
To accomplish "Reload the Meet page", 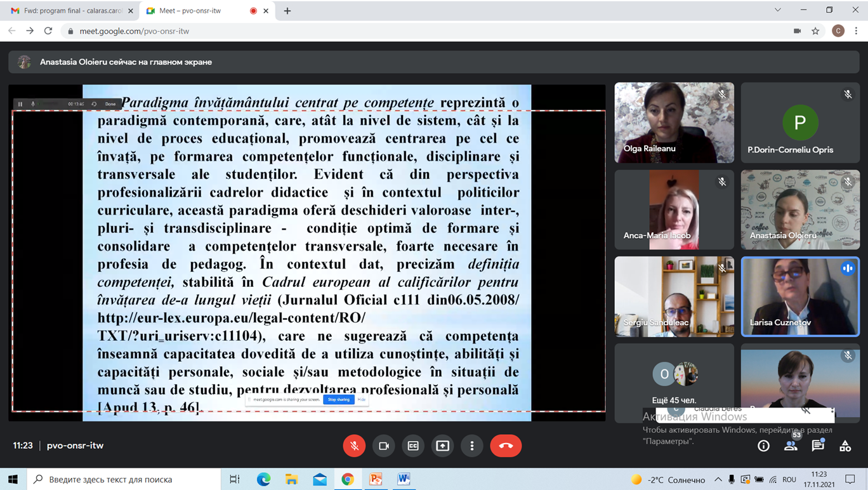I will pos(48,30).
